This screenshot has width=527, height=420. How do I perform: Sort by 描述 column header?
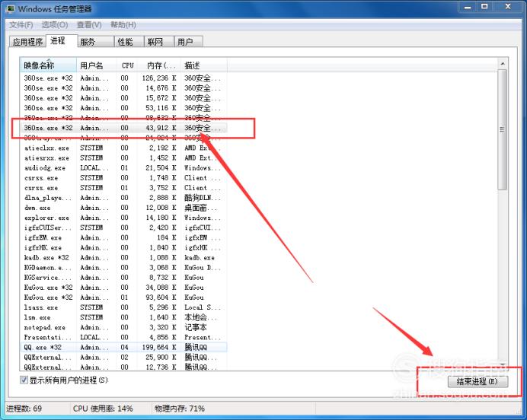pyautogui.click(x=204, y=65)
